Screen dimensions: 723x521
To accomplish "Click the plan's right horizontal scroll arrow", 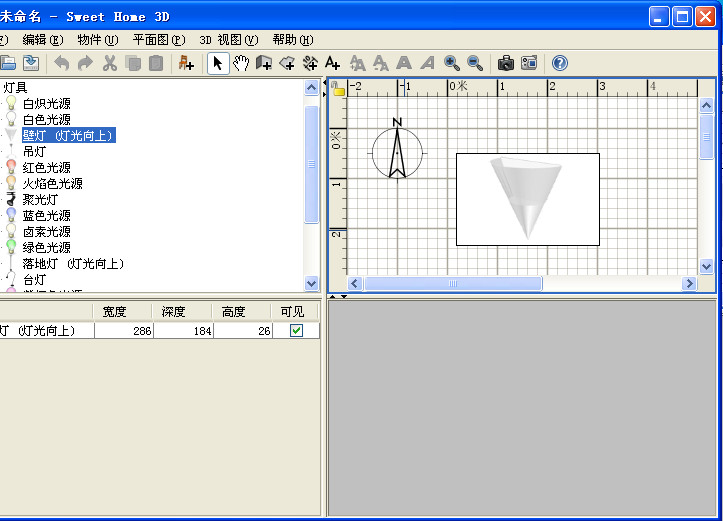I will tap(689, 284).
